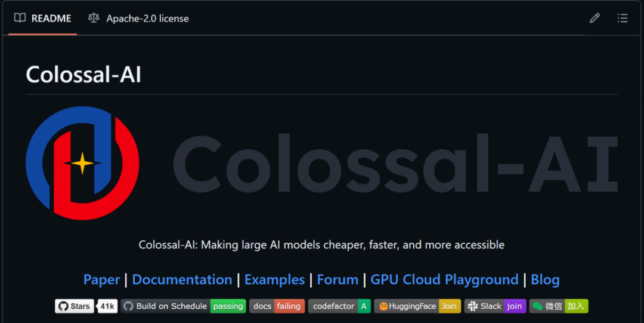Click the GitHub Stars badge
Image resolution: width=644 pixels, height=323 pixels.
(75, 306)
